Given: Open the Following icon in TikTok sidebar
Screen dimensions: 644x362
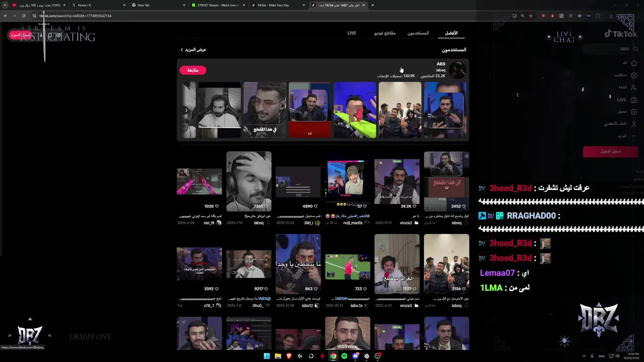Looking at the screenshot, I should pyautogui.click(x=634, y=87).
